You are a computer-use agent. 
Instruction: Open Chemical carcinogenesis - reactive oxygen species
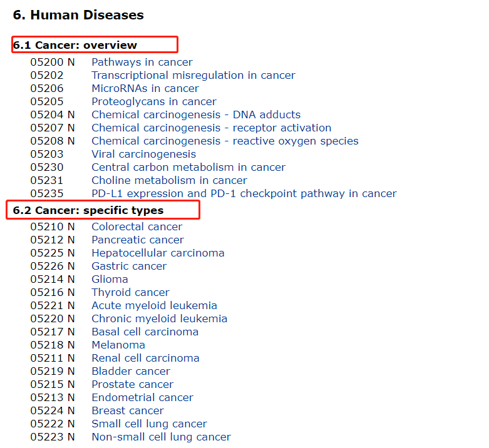[225, 141]
